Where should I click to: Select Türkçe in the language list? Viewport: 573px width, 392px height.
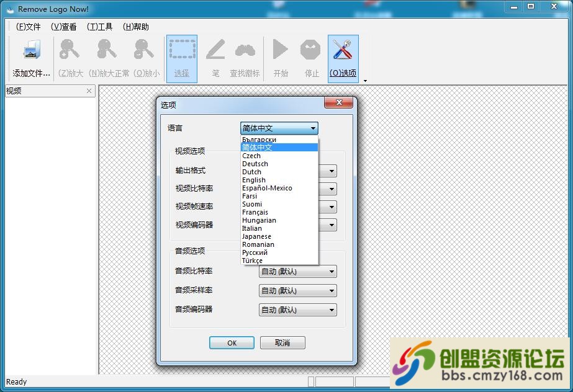point(279,261)
